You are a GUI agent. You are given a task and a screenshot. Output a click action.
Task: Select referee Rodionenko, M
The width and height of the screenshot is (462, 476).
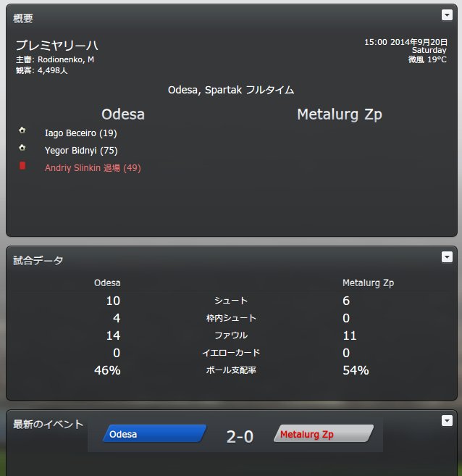[66, 59]
